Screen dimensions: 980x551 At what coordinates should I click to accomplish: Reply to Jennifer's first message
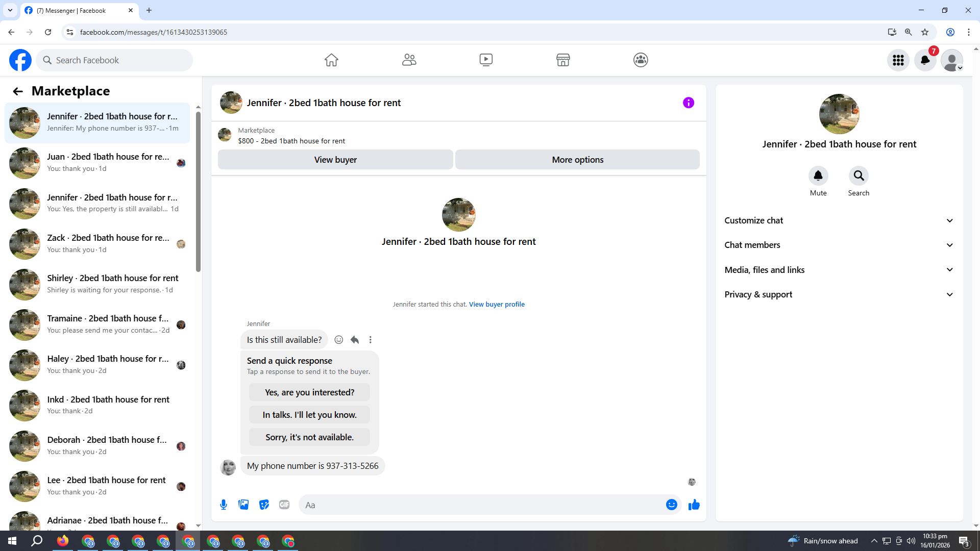point(355,340)
